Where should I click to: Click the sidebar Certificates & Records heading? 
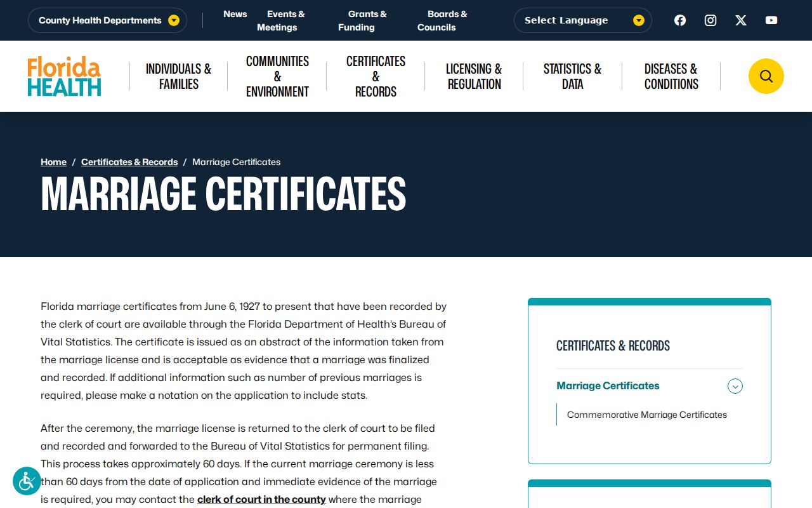[x=613, y=345]
